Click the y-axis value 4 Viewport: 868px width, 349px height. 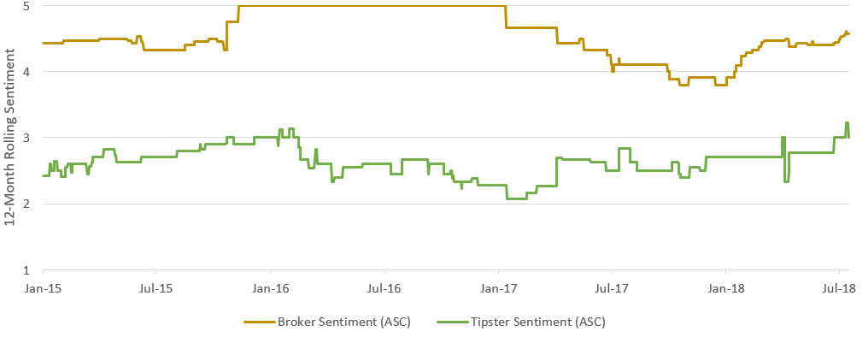pos(27,72)
